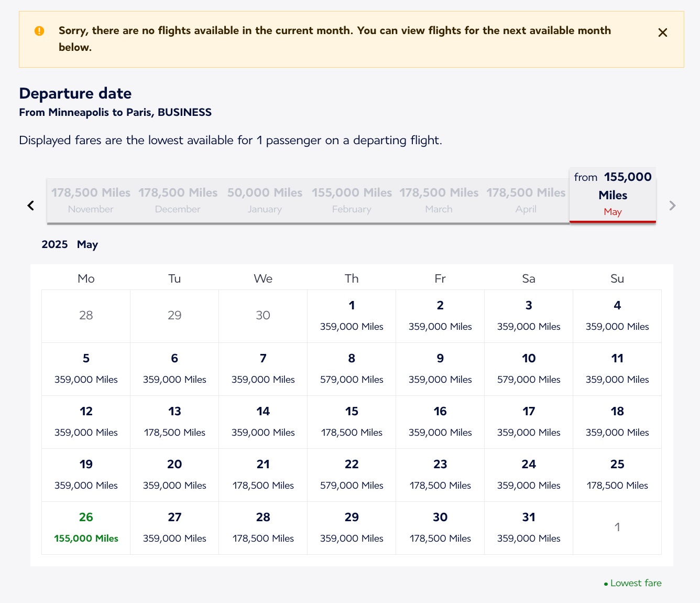The image size is (700, 603).
Task: Click the greyed June 1 cell
Action: 617,527
